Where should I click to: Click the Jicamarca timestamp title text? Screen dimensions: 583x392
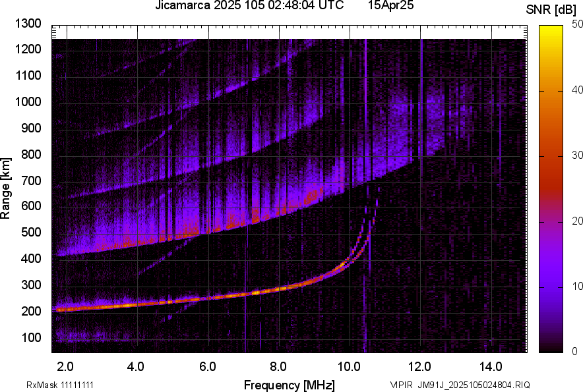(x=249, y=5)
